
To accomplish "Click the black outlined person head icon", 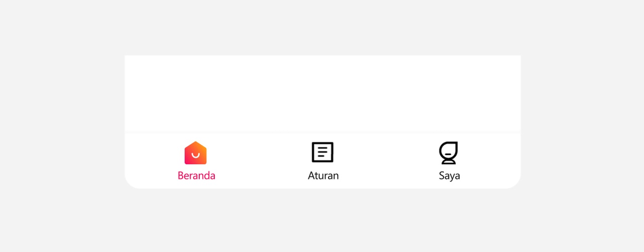I will pos(448,153).
